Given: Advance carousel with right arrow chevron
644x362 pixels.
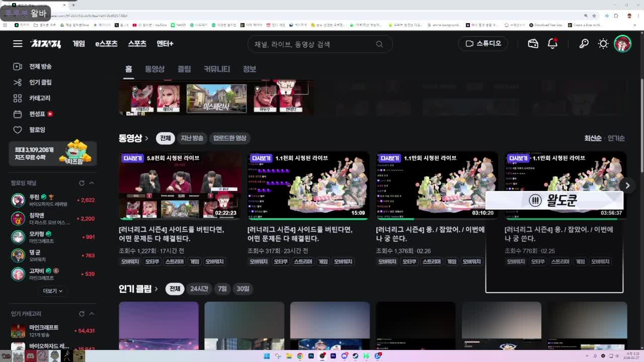Looking at the screenshot, I should [x=627, y=185].
